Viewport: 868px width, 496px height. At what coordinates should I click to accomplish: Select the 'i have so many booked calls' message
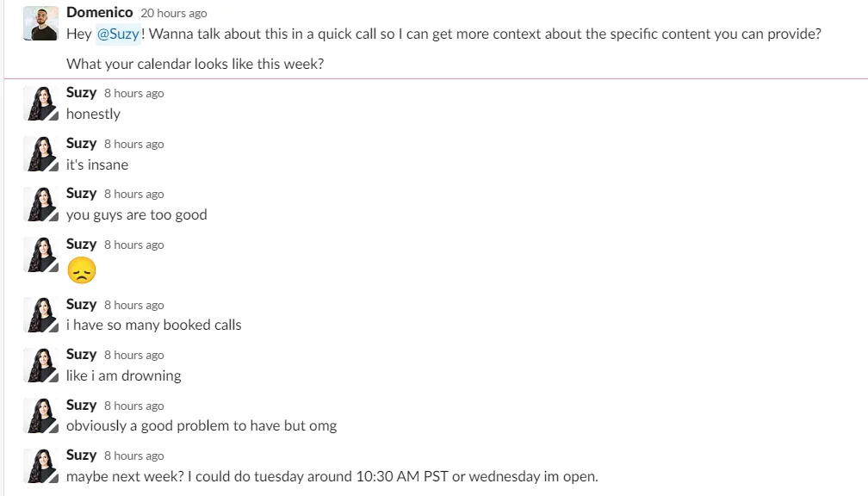[154, 325]
